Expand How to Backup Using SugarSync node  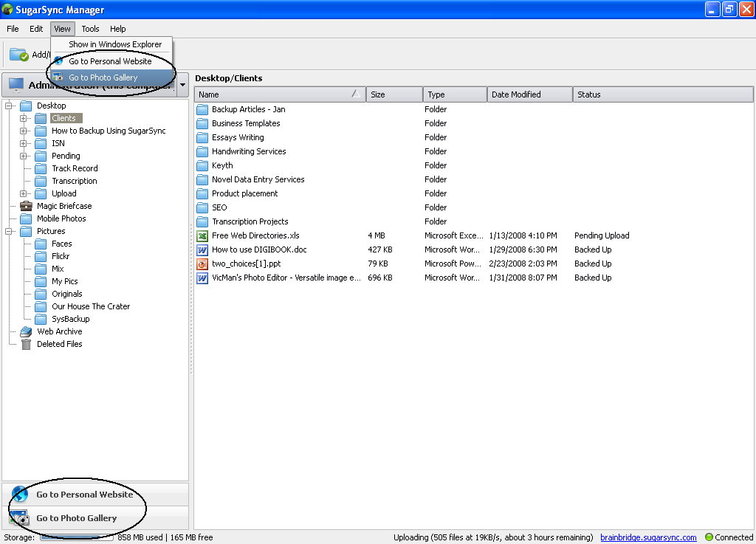click(x=23, y=131)
